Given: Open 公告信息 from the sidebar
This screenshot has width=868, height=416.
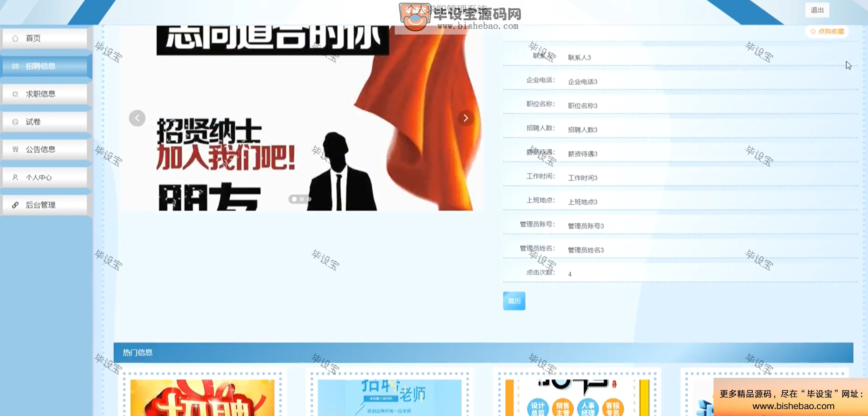Looking at the screenshot, I should pyautogui.click(x=44, y=150).
